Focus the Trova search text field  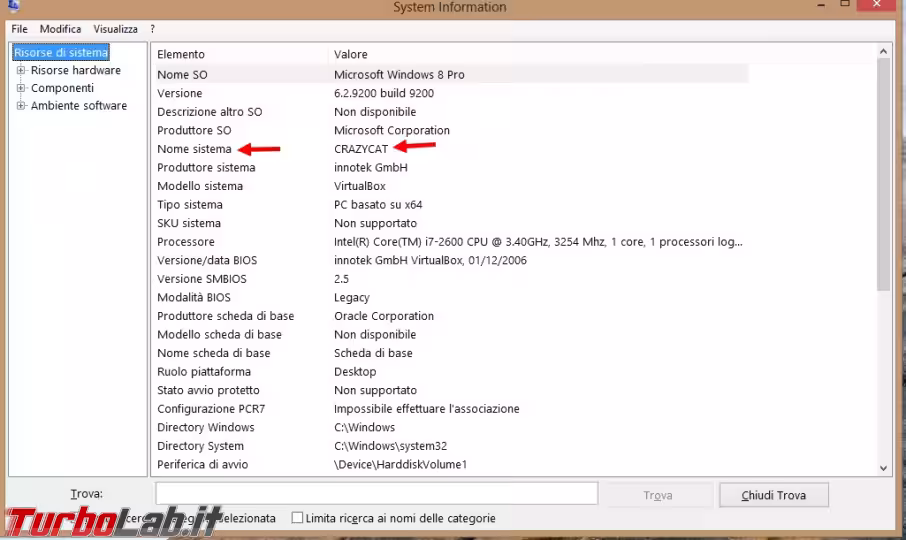[x=376, y=494]
